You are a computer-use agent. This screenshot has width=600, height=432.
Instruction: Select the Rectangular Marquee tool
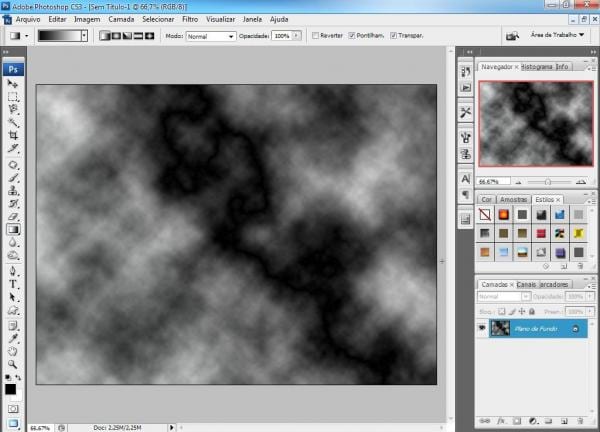pos(13,96)
